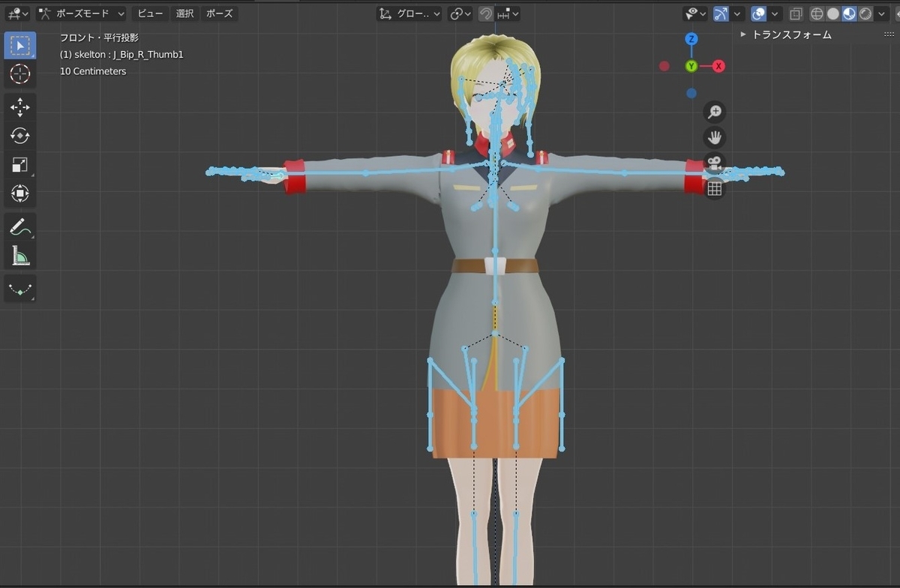Select the pose Breakdowner tool
Screen dimensions: 900x588
point(20,289)
